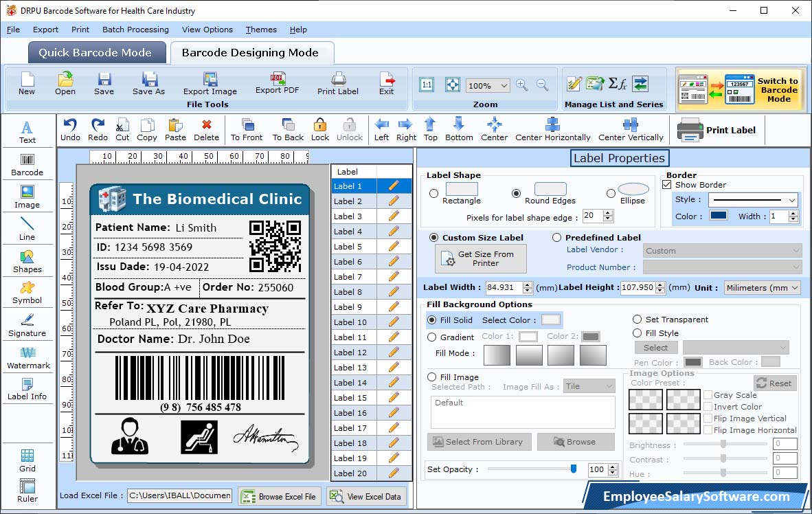812x514 pixels.
Task: Click the Open file icon
Action: click(x=65, y=84)
